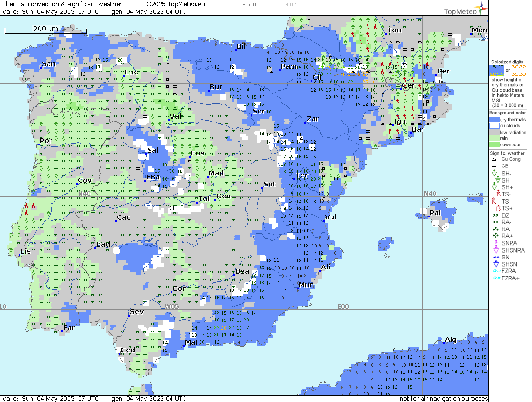Select the DZ drizzle legend icon
Screen dimensions: 532x402
click(495, 215)
